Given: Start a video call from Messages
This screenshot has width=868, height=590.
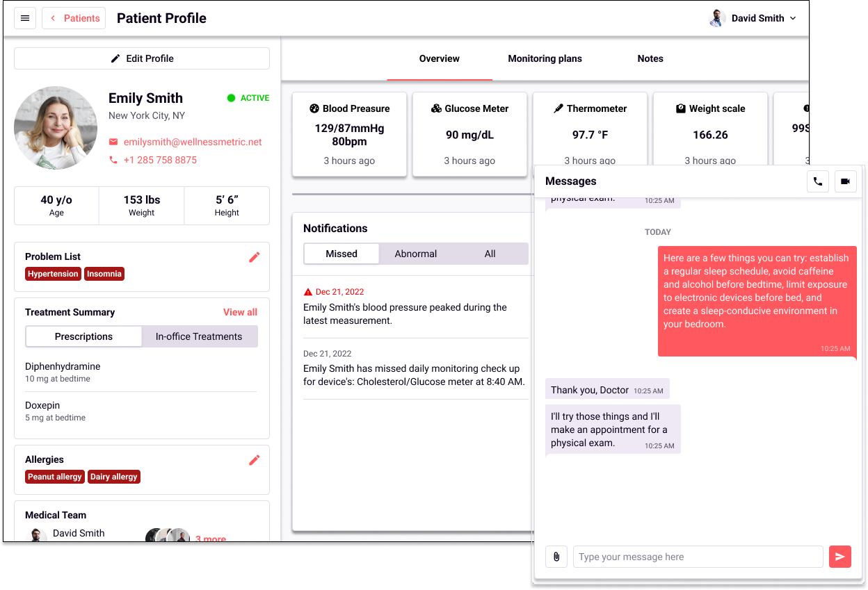Looking at the screenshot, I should [845, 181].
